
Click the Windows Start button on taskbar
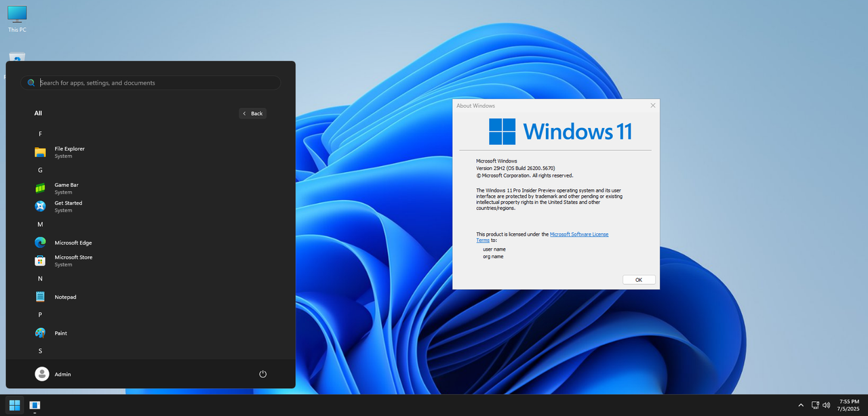click(14, 405)
